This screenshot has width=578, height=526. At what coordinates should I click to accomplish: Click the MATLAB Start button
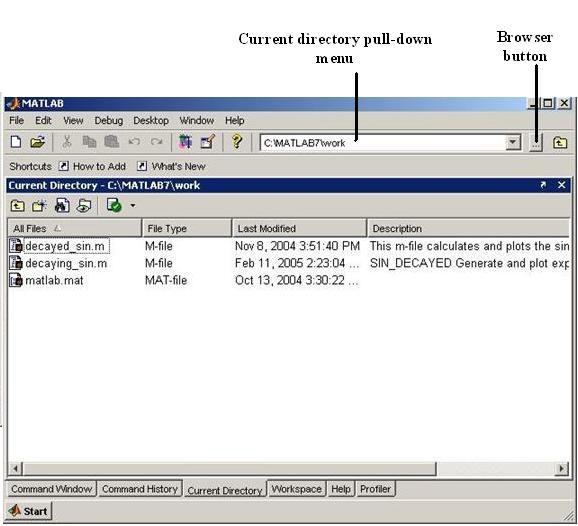29,511
